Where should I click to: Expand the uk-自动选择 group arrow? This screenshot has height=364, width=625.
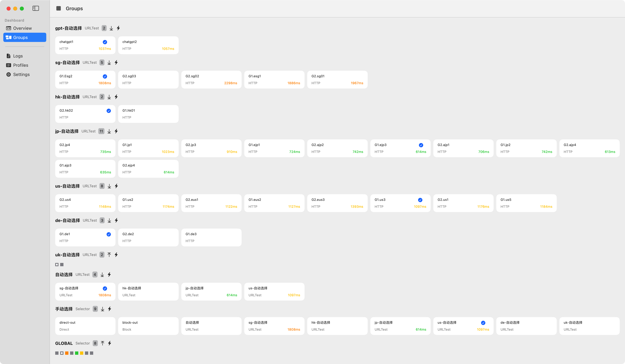pyautogui.click(x=109, y=255)
